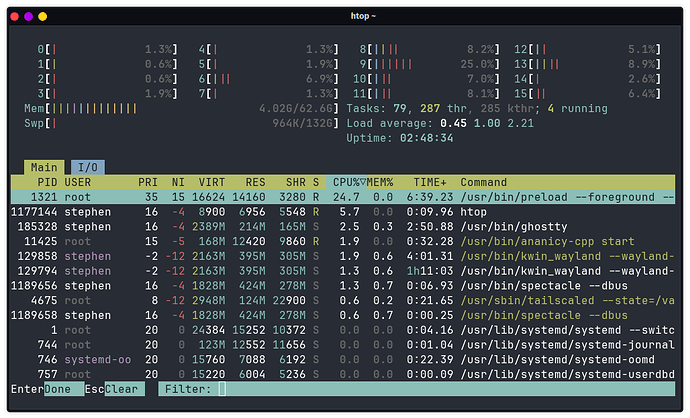Sort by the PRI column header
This screenshot has width=690, height=418.
point(147,182)
